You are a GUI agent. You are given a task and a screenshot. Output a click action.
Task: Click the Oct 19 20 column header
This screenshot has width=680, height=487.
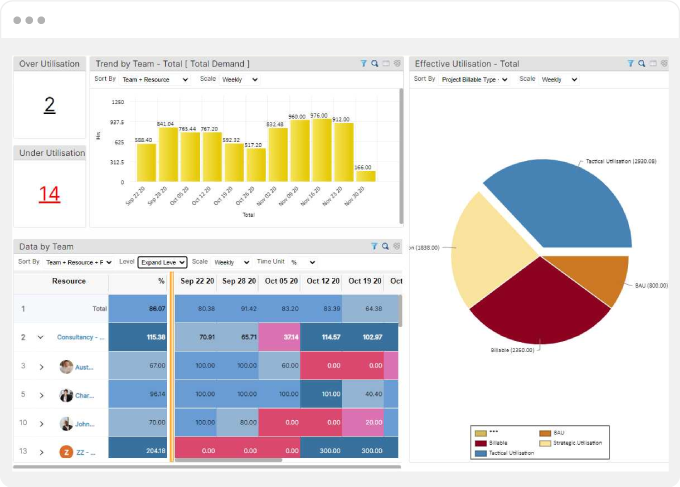(x=365, y=281)
